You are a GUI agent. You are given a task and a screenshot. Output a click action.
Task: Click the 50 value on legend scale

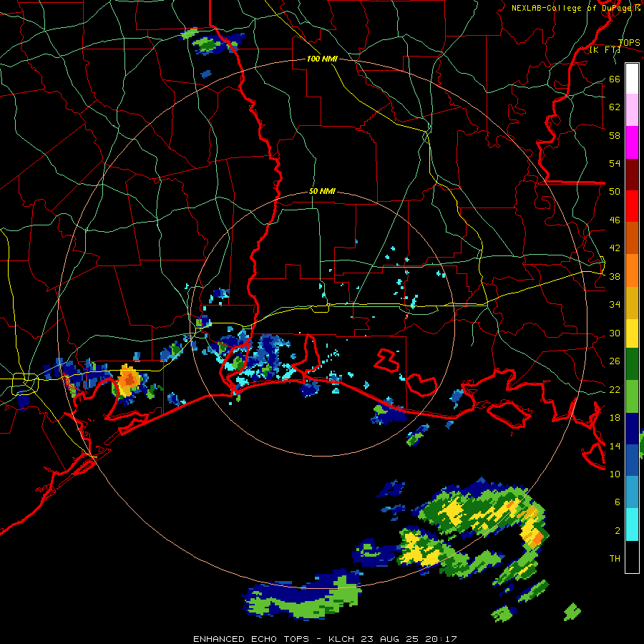615,192
